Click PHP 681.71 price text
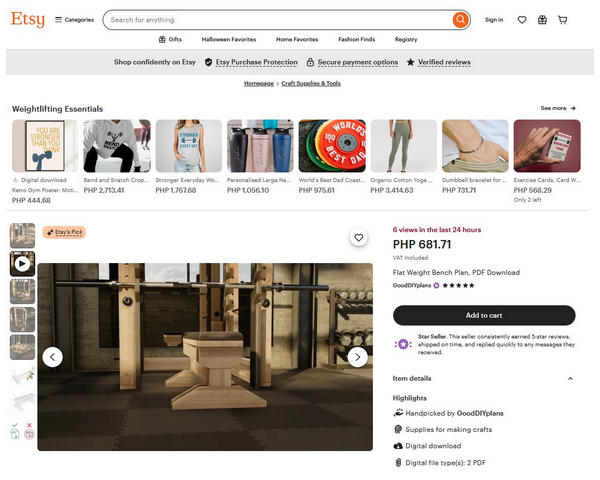Image resolution: width=600 pixels, height=480 pixels. coord(422,244)
